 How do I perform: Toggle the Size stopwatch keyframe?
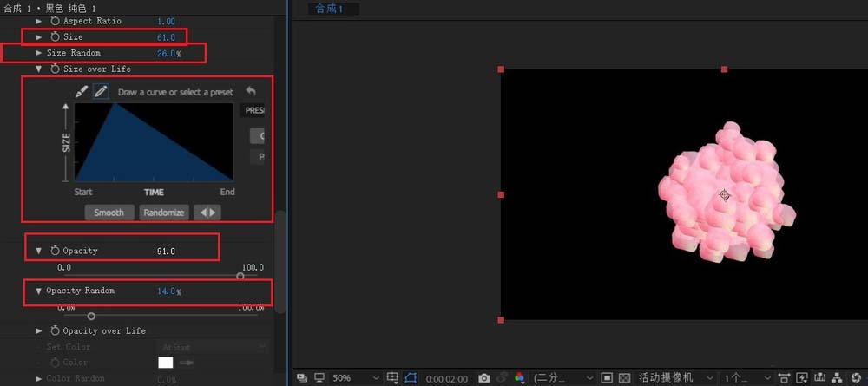(55, 37)
